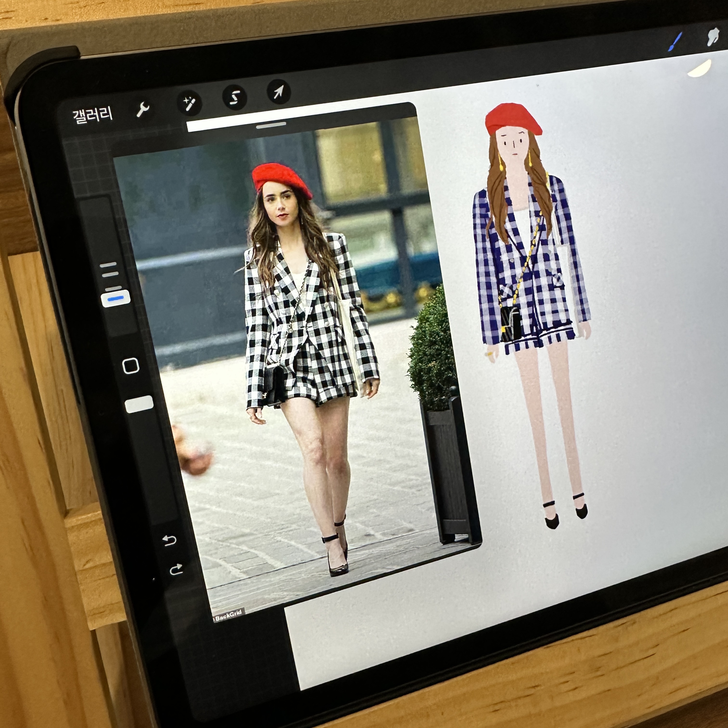Viewport: 728px width, 728px height.
Task: Tap the Redo arrow in sidebar
Action: pyautogui.click(x=176, y=569)
